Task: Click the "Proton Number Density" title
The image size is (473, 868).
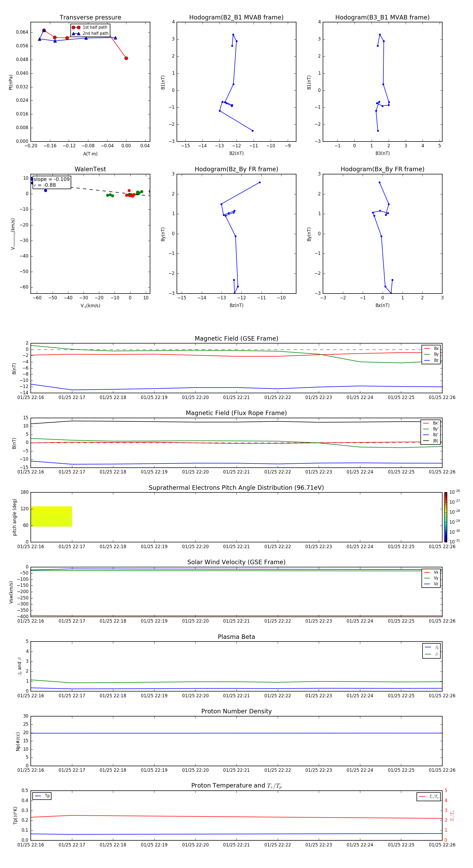Action: tap(236, 711)
